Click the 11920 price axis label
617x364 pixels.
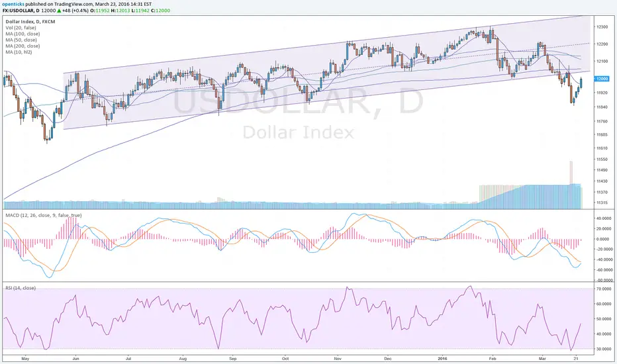tap(602, 93)
